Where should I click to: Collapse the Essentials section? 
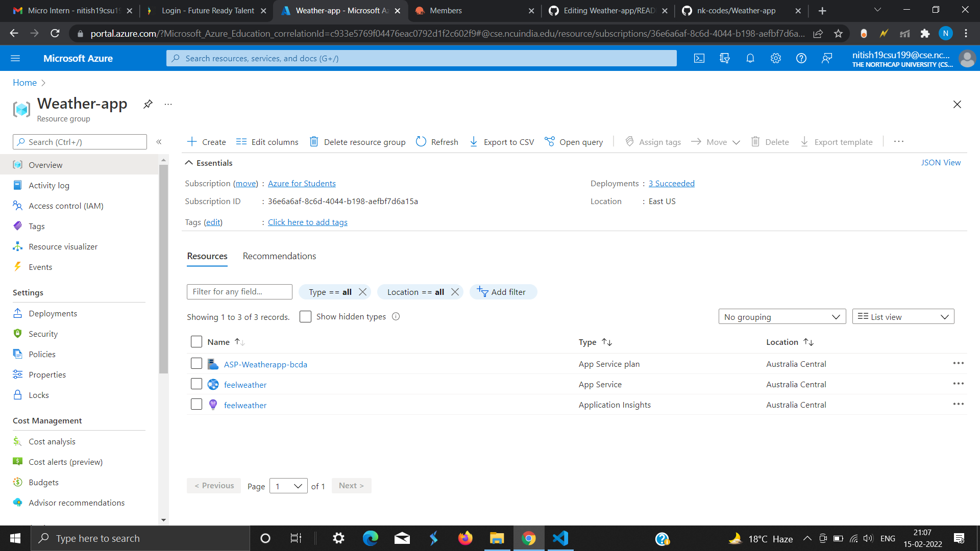(x=189, y=163)
